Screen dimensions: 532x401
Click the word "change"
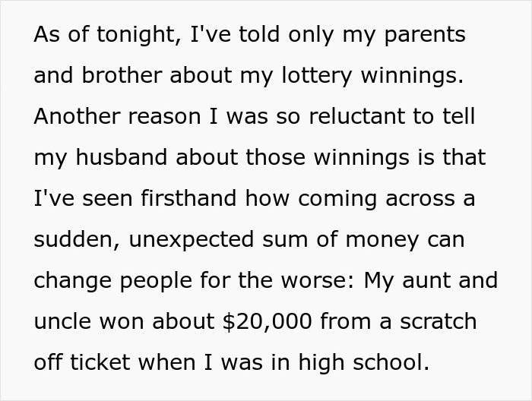(70, 280)
